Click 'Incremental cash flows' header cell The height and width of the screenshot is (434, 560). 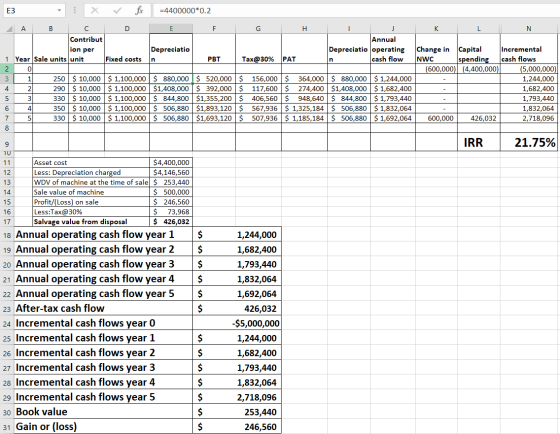click(x=529, y=49)
